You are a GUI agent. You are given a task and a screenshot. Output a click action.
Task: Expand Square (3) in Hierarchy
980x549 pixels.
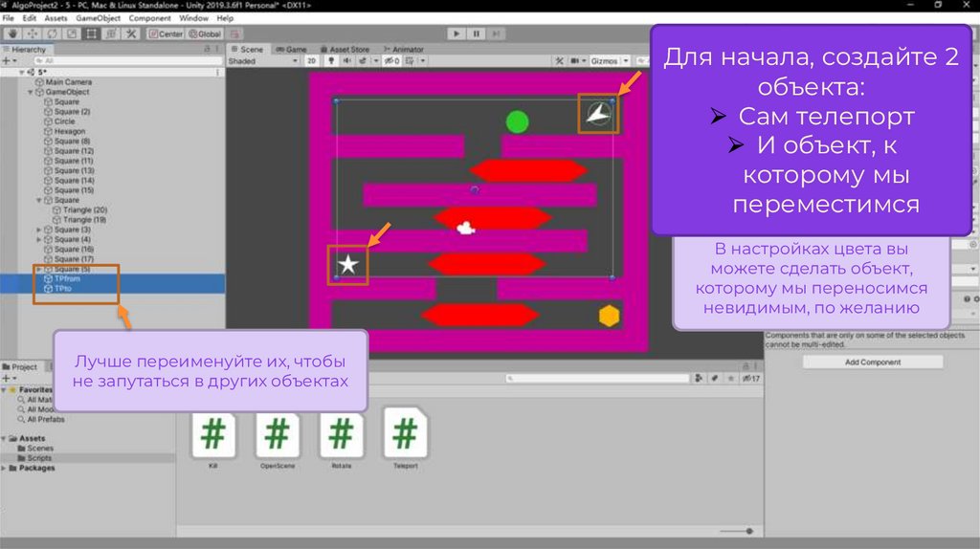(x=38, y=230)
